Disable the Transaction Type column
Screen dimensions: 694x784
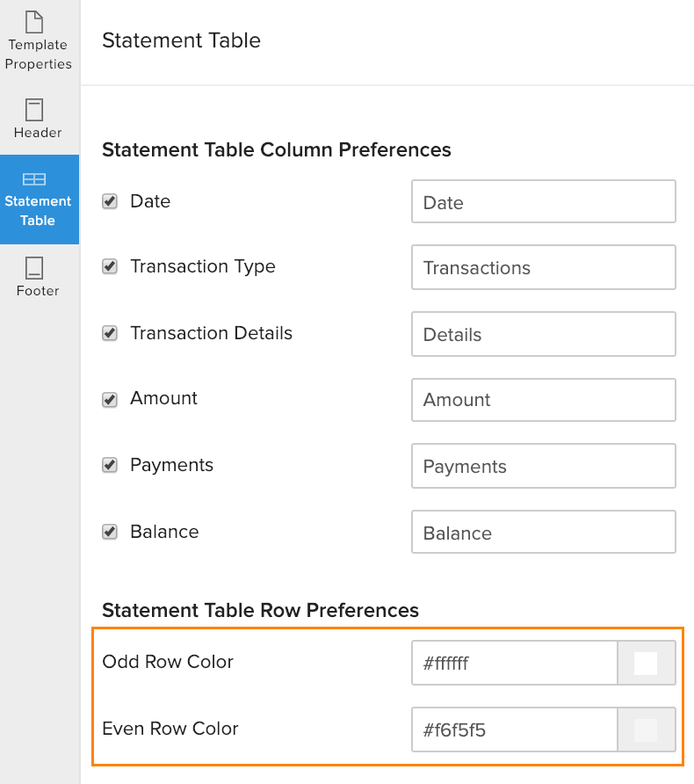coord(110,265)
